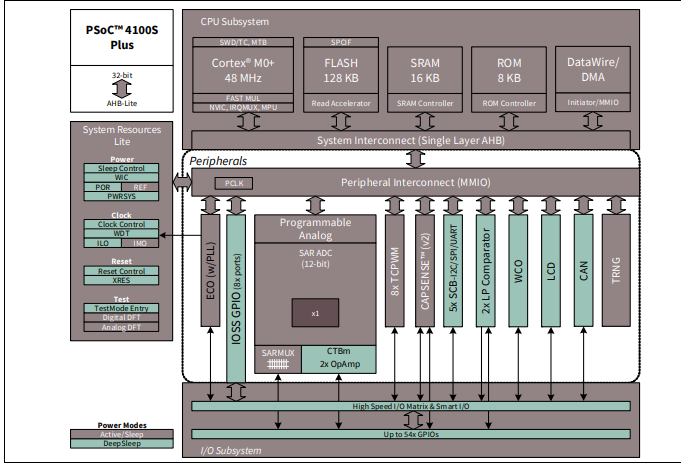Select the Peripheral Interconnect (MMIO) bar
The width and height of the screenshot is (681, 465).
(415, 183)
